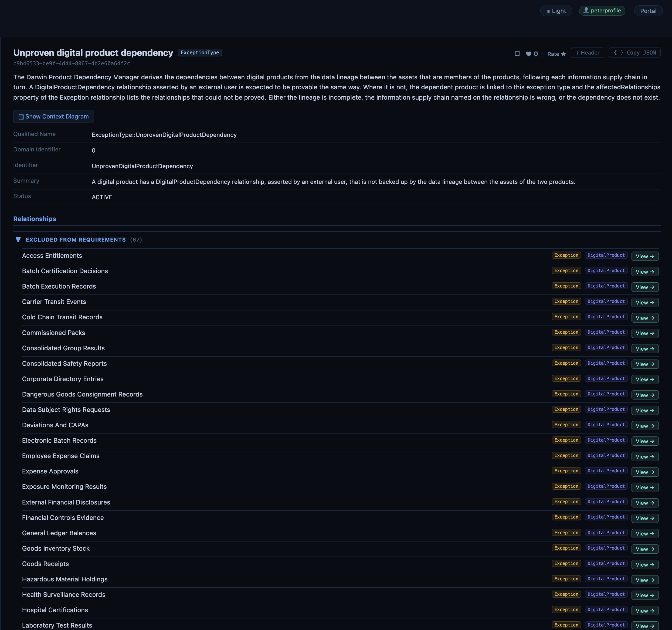Click Exception tag on Expense Approvals row
The width and height of the screenshot is (672, 630).
(x=566, y=471)
